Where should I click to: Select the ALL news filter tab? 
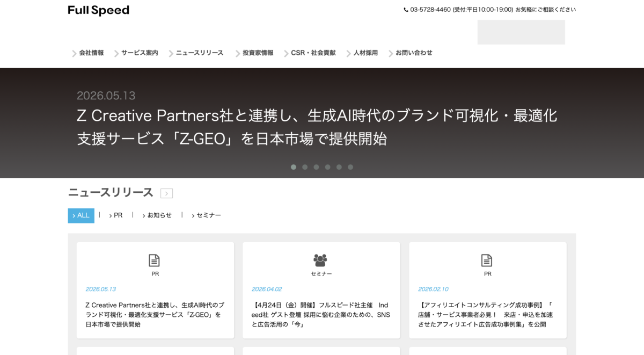(x=81, y=215)
